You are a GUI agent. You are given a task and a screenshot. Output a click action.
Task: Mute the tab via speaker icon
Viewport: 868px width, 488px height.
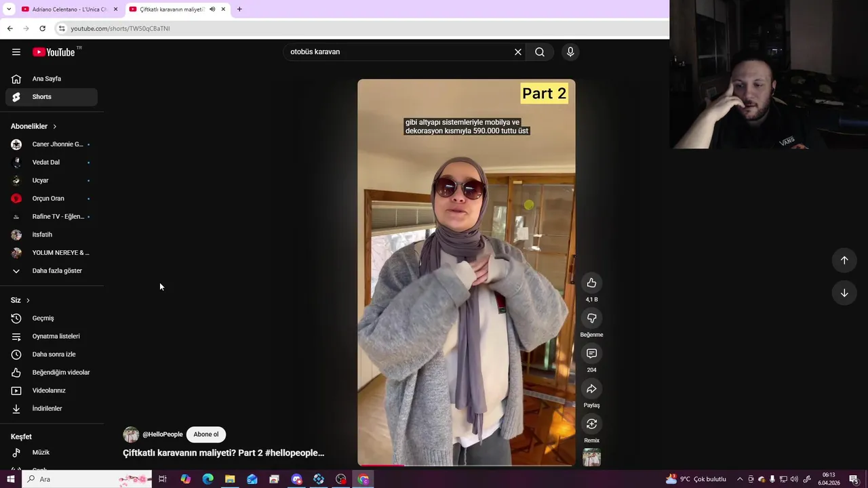(x=212, y=9)
